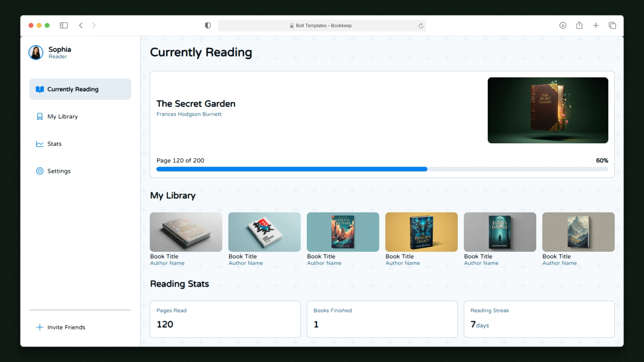Image resolution: width=644 pixels, height=362 pixels.
Task: Open My Library from sidebar
Action: 62,117
